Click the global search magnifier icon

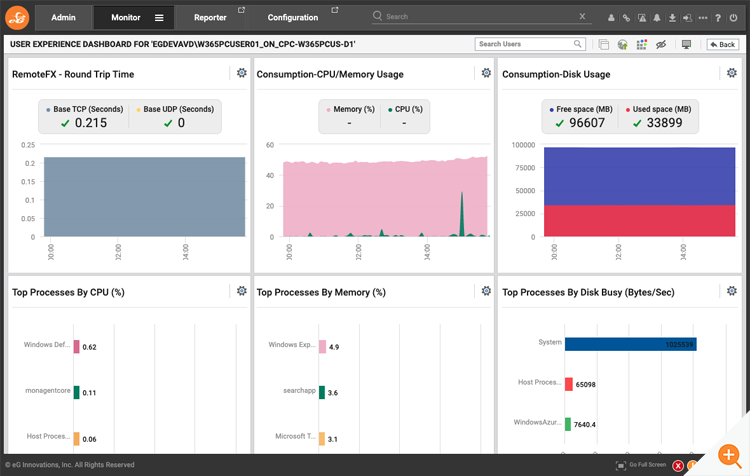[x=377, y=16]
